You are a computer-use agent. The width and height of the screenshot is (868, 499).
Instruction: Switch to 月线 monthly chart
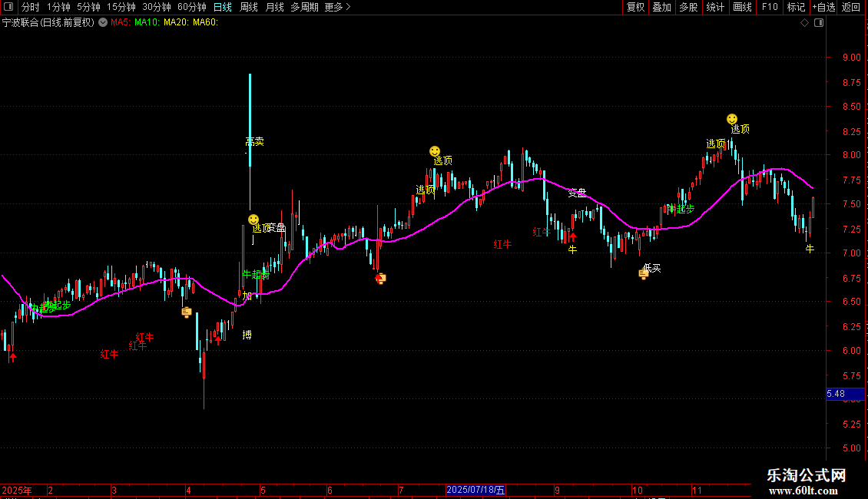pos(274,7)
